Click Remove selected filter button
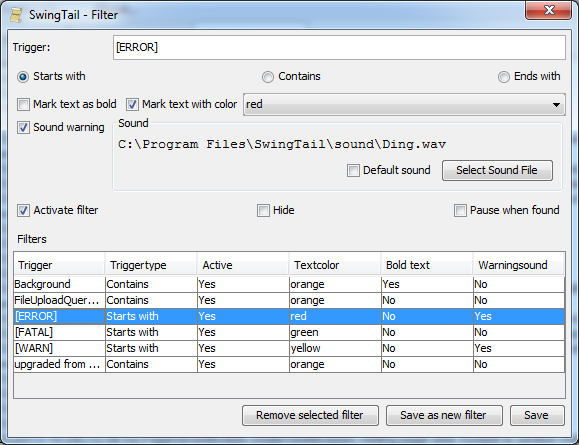This screenshot has width=579, height=445. point(310,415)
